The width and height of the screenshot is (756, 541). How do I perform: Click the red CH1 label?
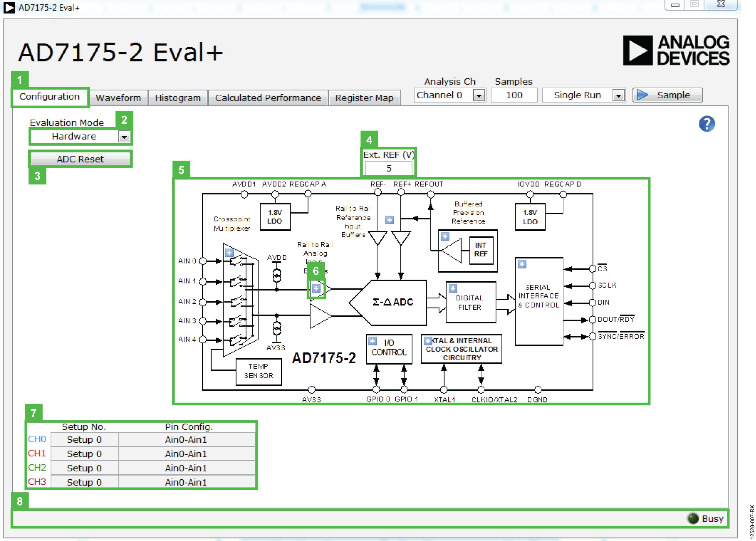click(x=37, y=453)
